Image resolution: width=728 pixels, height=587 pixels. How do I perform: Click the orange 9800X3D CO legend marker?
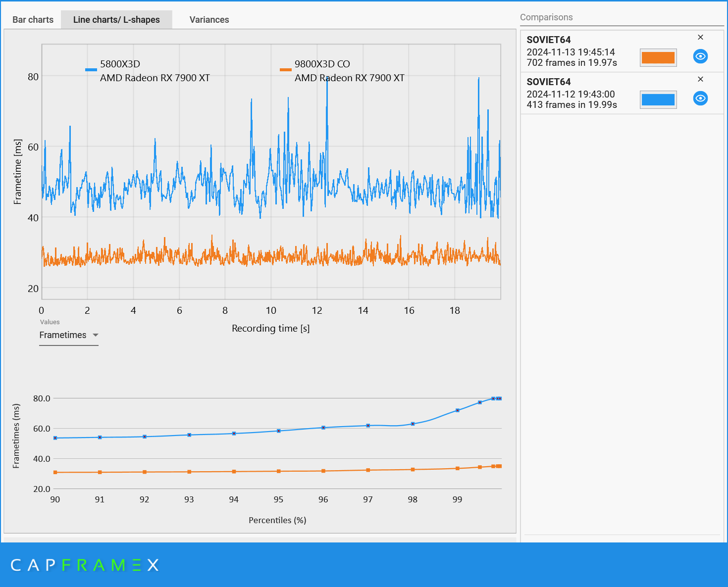(285, 70)
